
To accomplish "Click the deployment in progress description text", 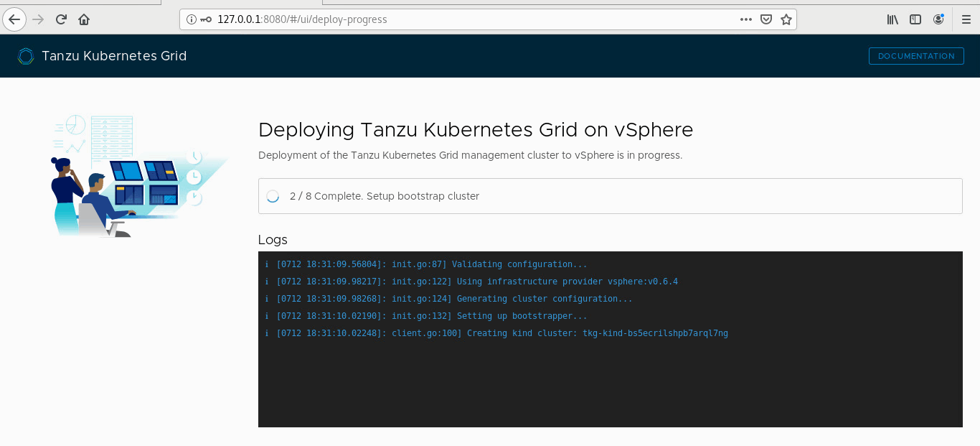I will 470,155.
